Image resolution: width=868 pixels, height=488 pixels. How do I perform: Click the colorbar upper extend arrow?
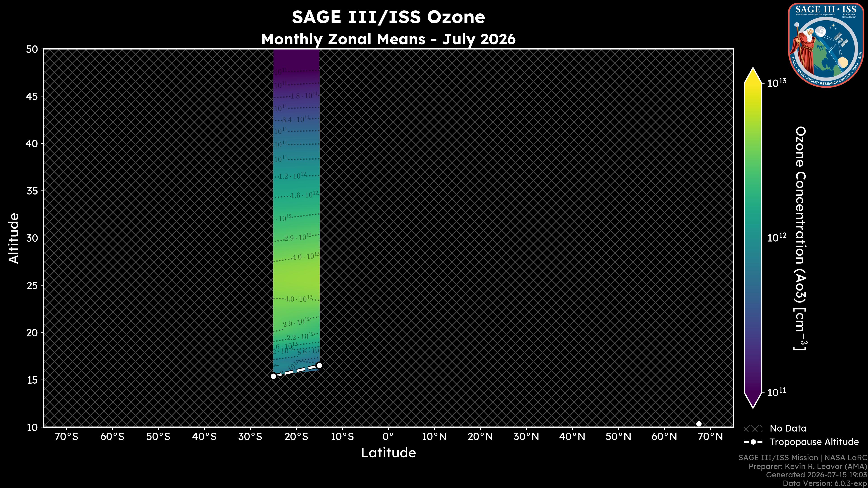tap(753, 75)
